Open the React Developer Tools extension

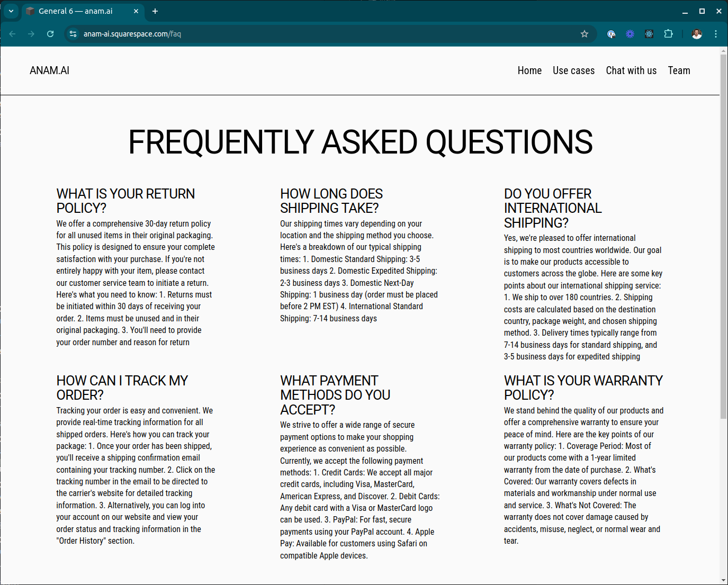tap(649, 33)
